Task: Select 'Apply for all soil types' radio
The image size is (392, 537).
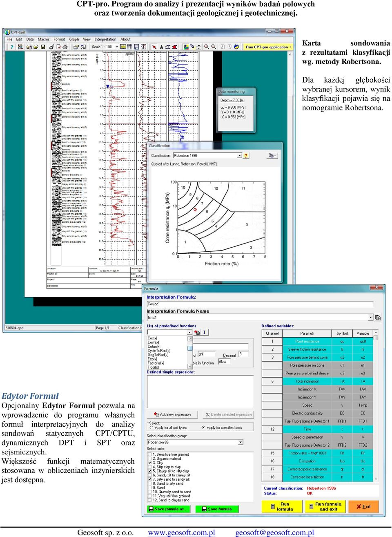Action: (x=151, y=427)
